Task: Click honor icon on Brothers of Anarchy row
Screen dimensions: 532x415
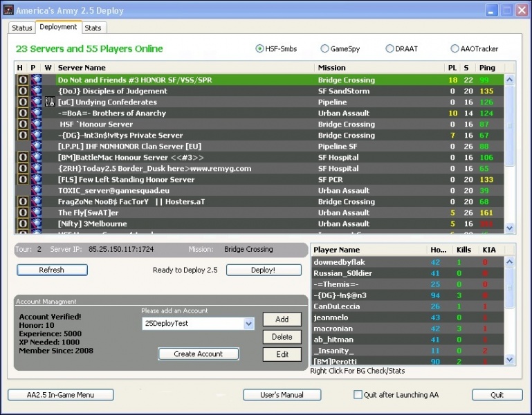Action: click(23, 113)
